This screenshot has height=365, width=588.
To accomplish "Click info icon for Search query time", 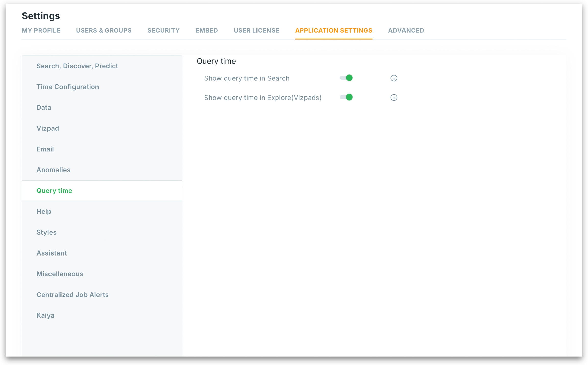I will [394, 78].
